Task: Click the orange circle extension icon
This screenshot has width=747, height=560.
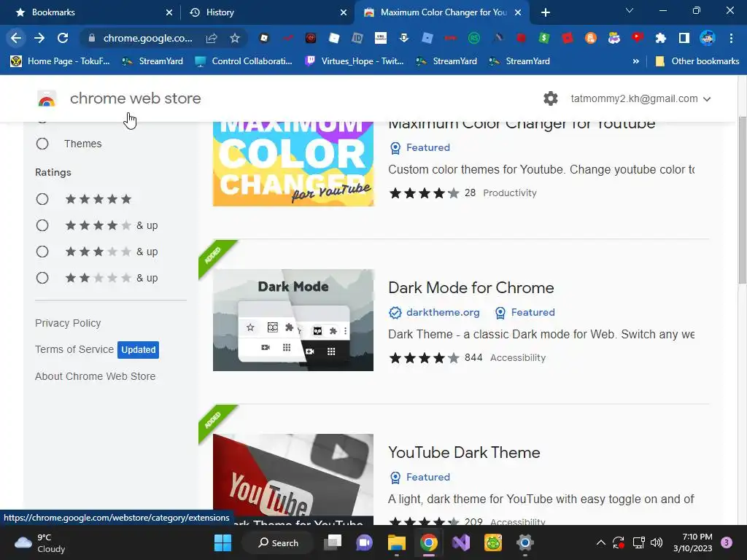Action: click(590, 38)
